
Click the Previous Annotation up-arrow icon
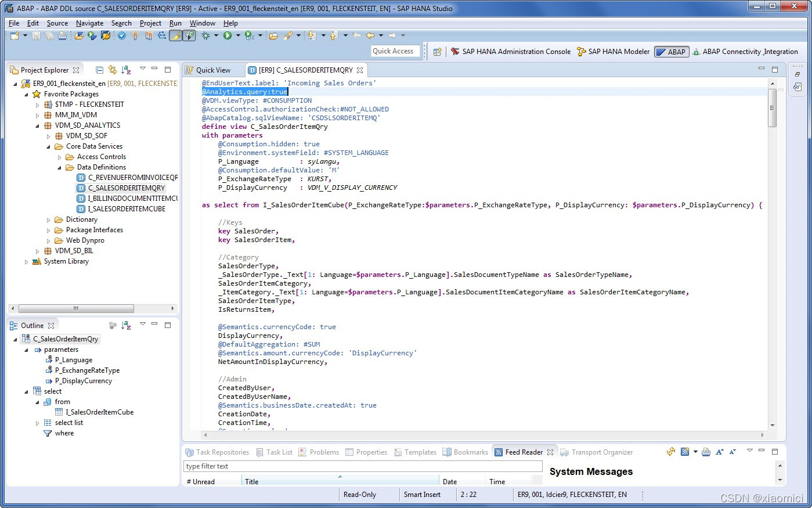334,35
